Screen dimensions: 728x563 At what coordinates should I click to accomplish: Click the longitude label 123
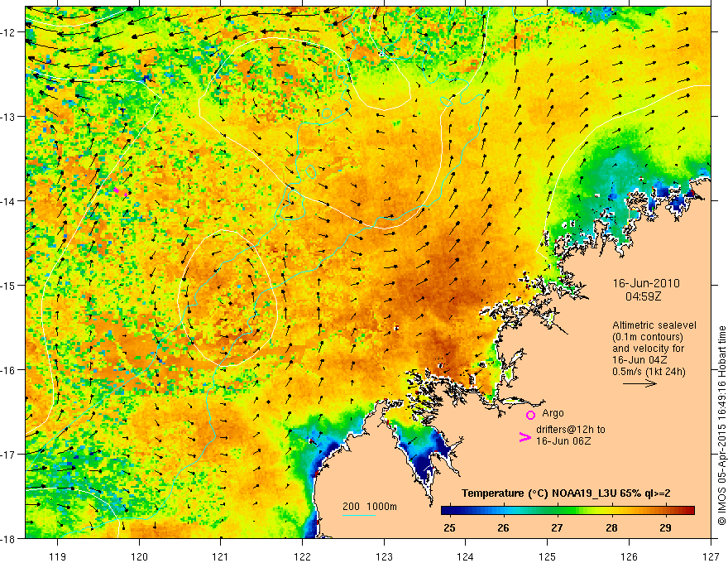(x=384, y=557)
